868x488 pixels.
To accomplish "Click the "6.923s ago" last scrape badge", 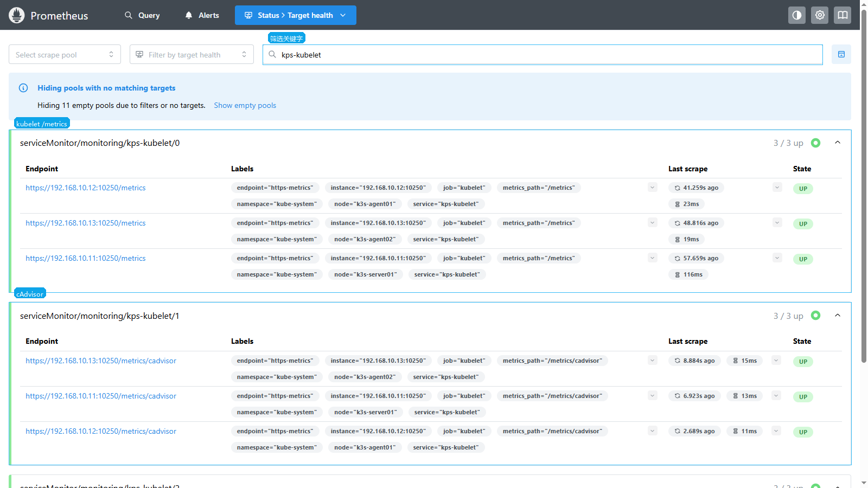I will [x=695, y=396].
